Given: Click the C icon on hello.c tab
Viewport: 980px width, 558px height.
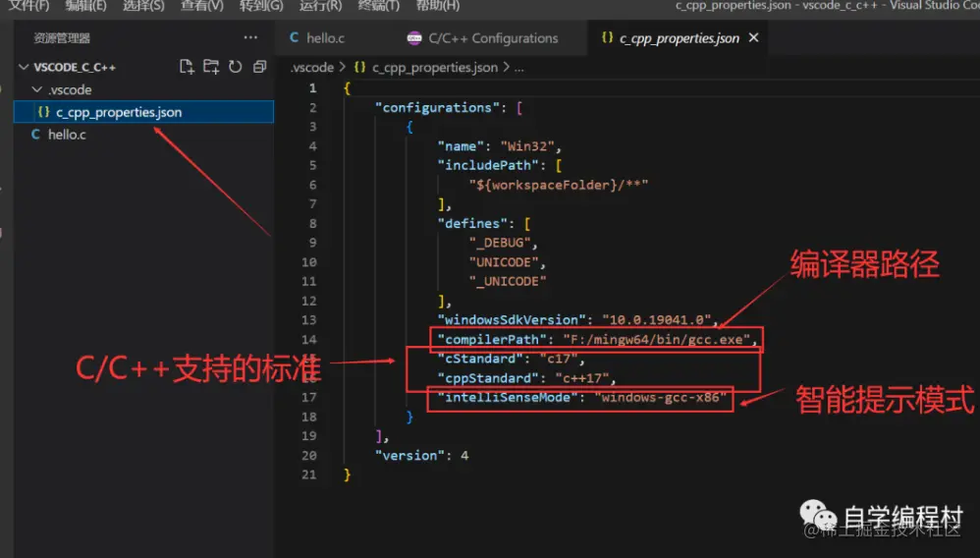Looking at the screenshot, I should [x=294, y=37].
